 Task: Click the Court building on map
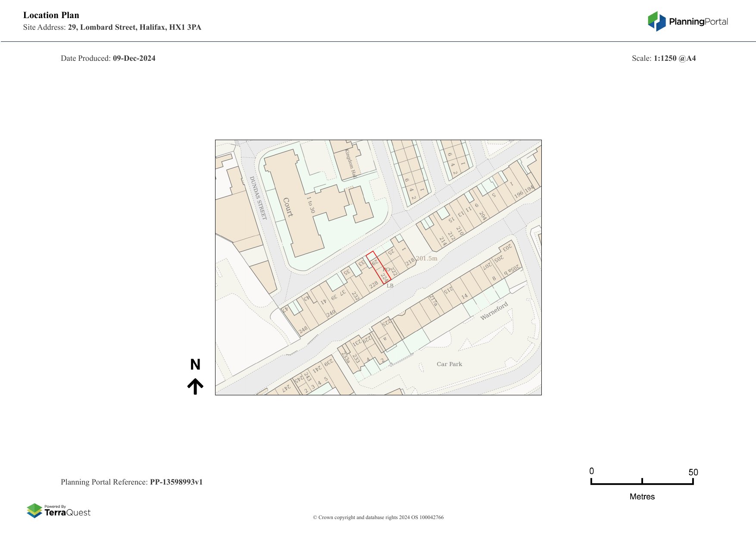(288, 207)
